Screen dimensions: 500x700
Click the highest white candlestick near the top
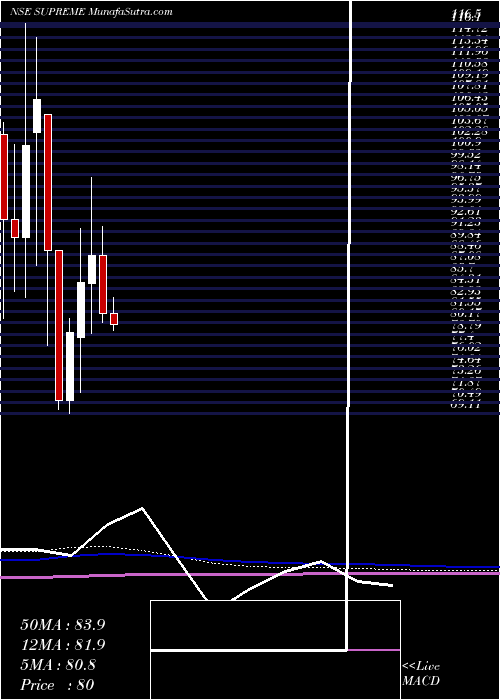click(x=37, y=116)
